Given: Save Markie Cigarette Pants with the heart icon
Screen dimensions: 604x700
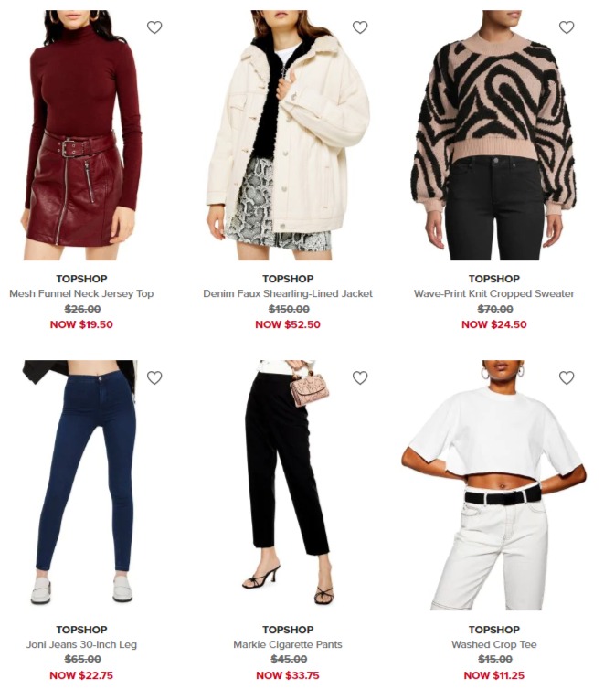Looking at the screenshot, I should click(x=360, y=377).
